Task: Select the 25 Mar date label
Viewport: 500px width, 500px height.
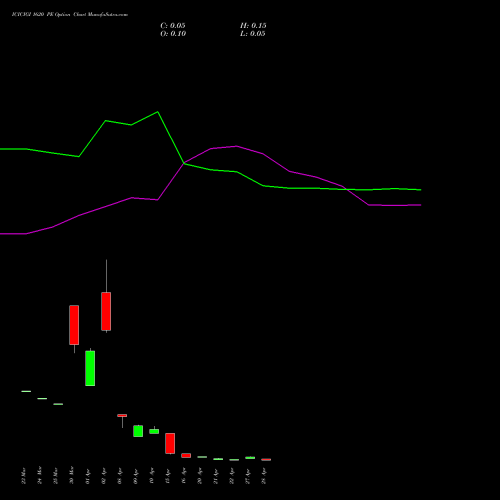Action: pyautogui.click(x=56, y=475)
